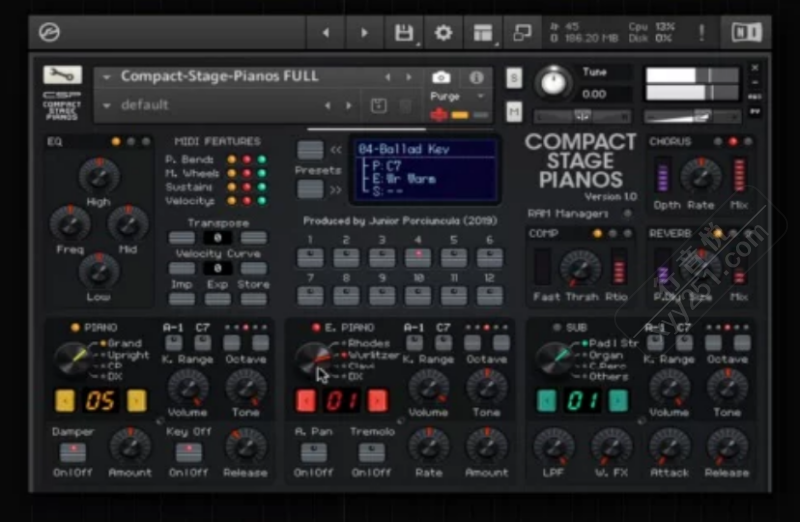Toggle the A. Pan On/Off switch
This screenshot has height=522, width=800.
pyautogui.click(x=314, y=452)
